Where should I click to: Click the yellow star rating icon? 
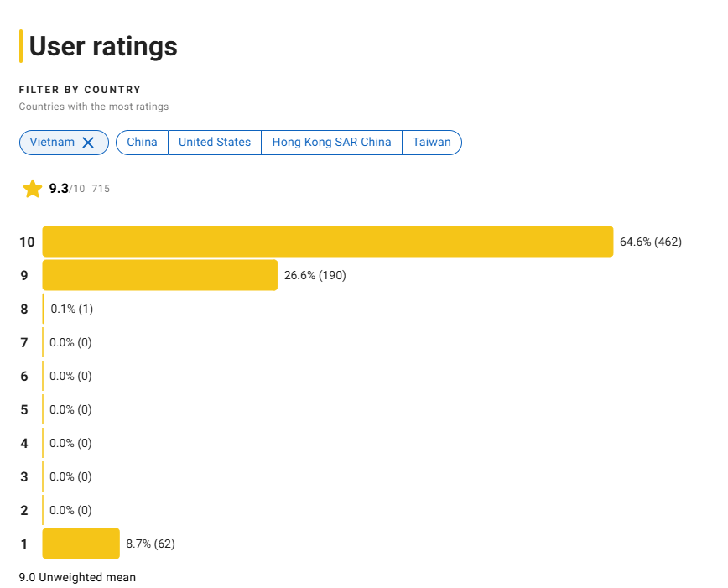(x=33, y=189)
